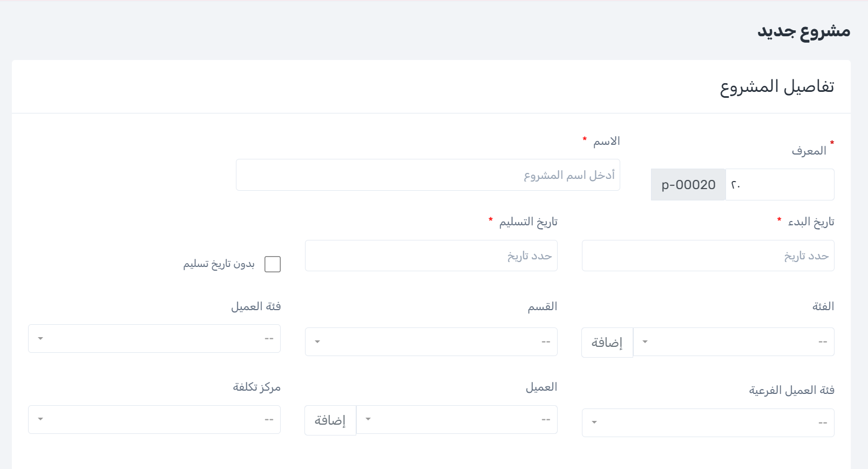Open the start date 'تاريخ البدء' picker
The height and width of the screenshot is (469, 868).
708,256
